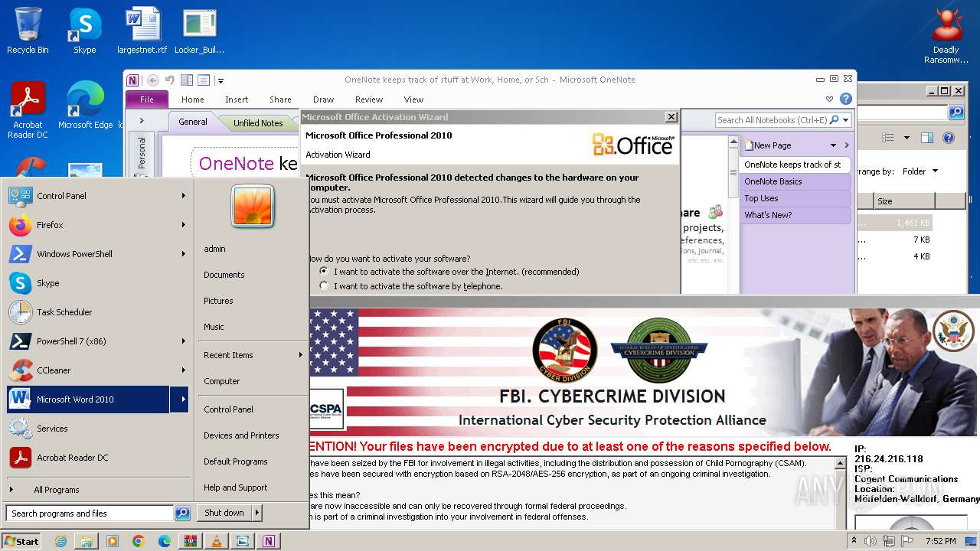Switch to the Draw ribbon tab
Viewport: 980px width, 551px height.
[x=324, y=99]
